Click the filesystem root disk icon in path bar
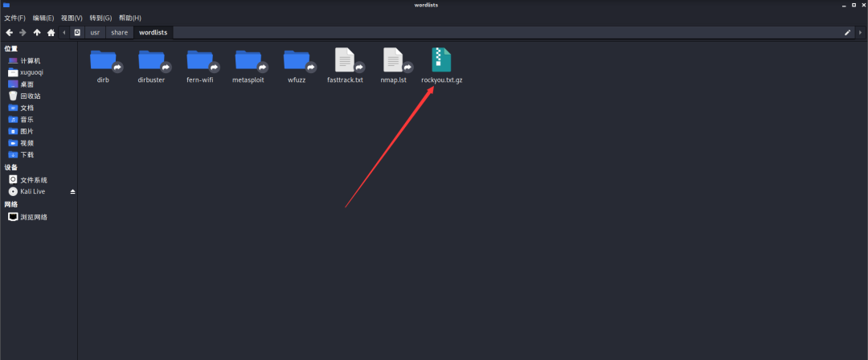This screenshot has height=360, width=868. point(77,33)
